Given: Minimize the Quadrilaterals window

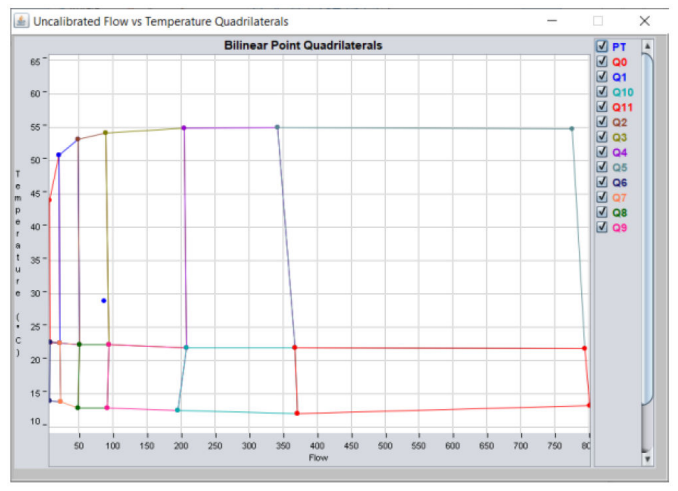Looking at the screenshot, I should (552, 21).
